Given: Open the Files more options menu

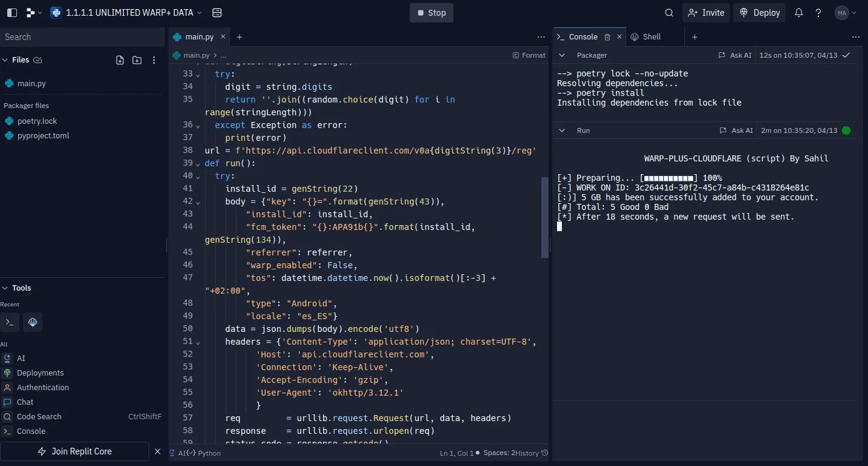Looking at the screenshot, I should [x=154, y=60].
